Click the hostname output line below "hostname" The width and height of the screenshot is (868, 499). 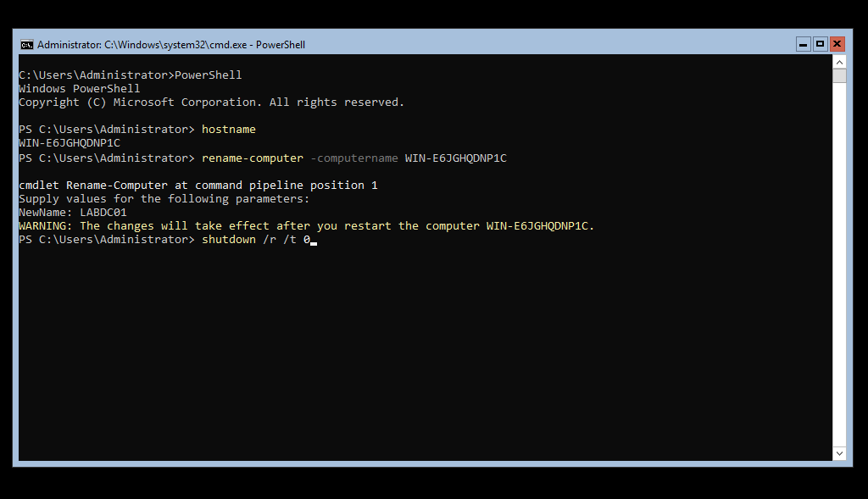[x=69, y=143]
